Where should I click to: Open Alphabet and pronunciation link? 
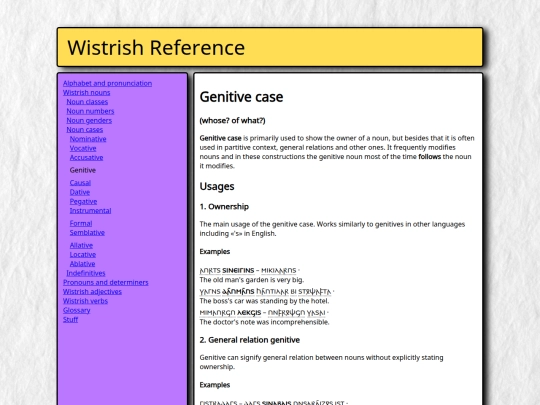pyautogui.click(x=107, y=83)
